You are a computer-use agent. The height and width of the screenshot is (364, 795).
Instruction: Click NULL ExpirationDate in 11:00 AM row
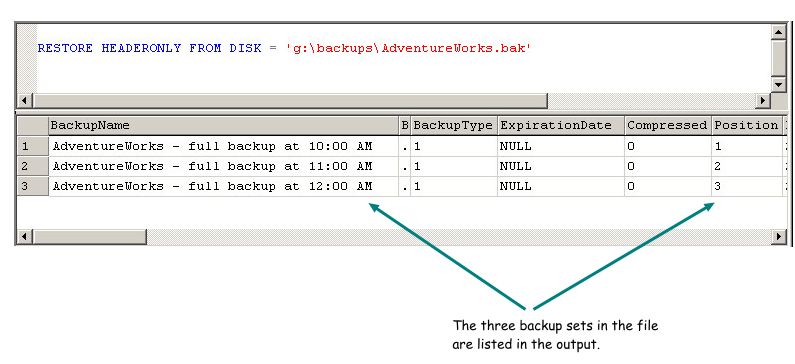click(x=560, y=166)
